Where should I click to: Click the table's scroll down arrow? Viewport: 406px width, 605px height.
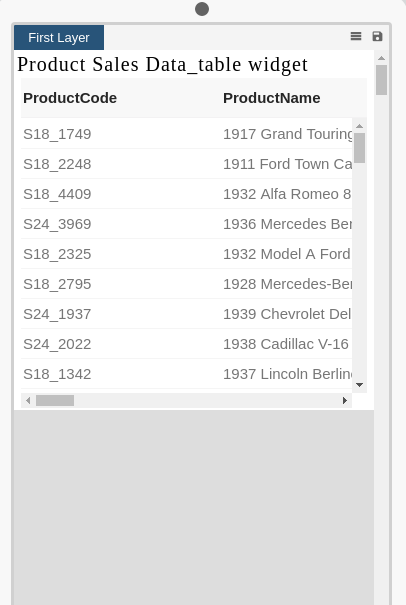point(359,385)
